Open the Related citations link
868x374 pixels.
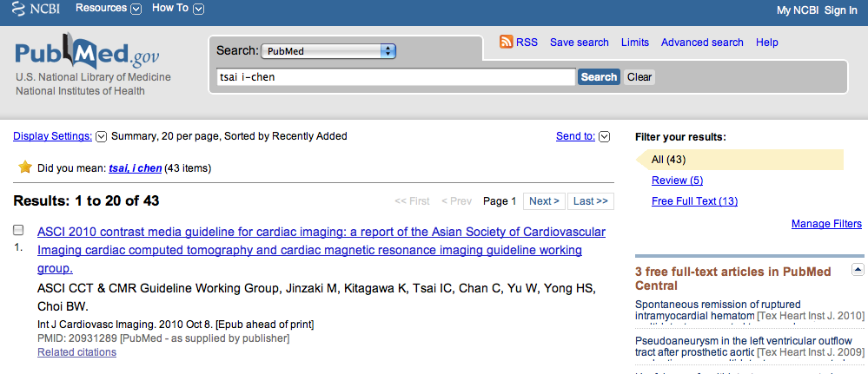coord(77,351)
